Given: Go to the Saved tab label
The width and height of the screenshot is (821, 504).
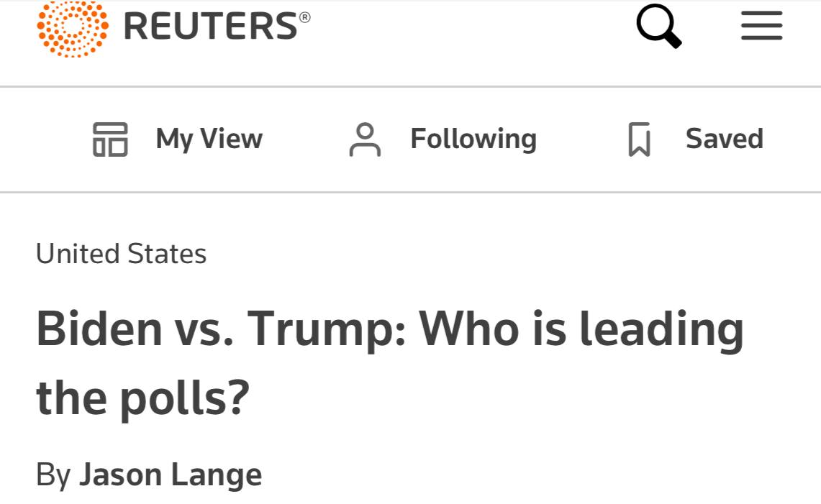Looking at the screenshot, I should (724, 139).
